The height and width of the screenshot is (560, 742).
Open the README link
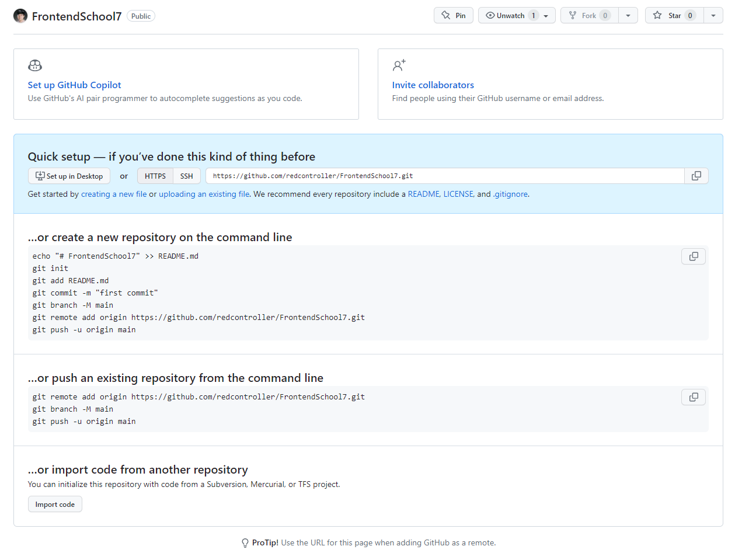coord(424,194)
